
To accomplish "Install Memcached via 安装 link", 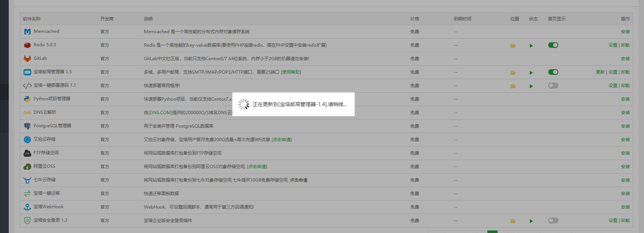I will [625, 32].
